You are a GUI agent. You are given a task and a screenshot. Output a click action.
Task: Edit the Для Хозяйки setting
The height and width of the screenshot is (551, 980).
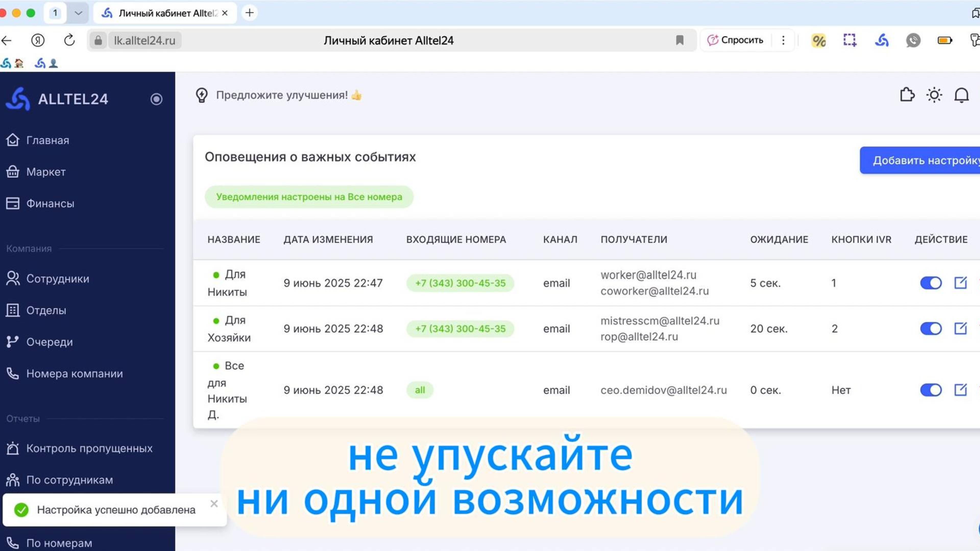[960, 328]
